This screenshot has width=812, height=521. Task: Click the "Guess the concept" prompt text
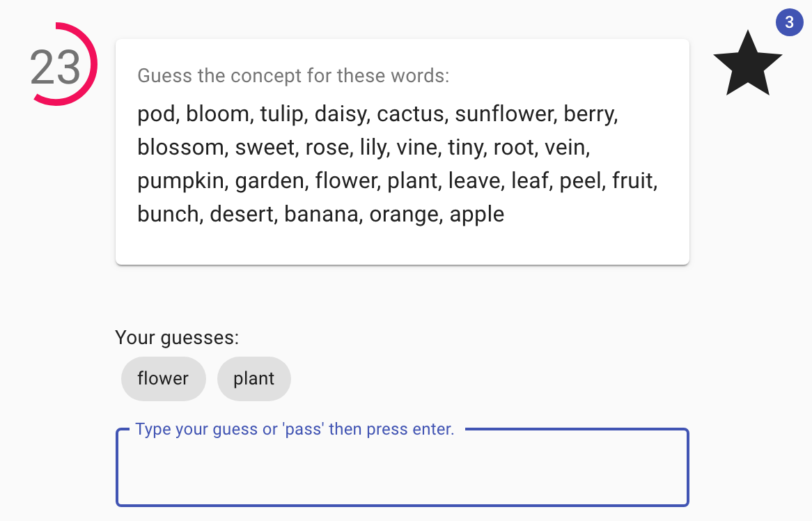tap(293, 75)
